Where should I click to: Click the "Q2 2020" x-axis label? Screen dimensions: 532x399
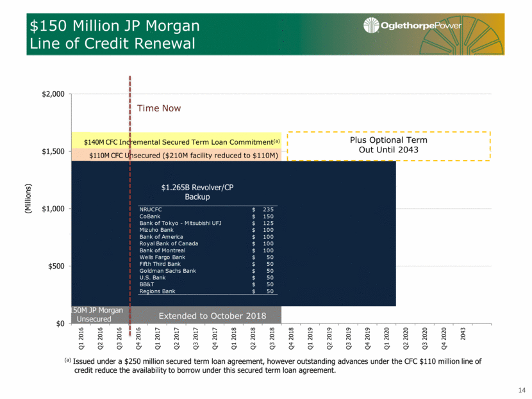[x=406, y=338]
